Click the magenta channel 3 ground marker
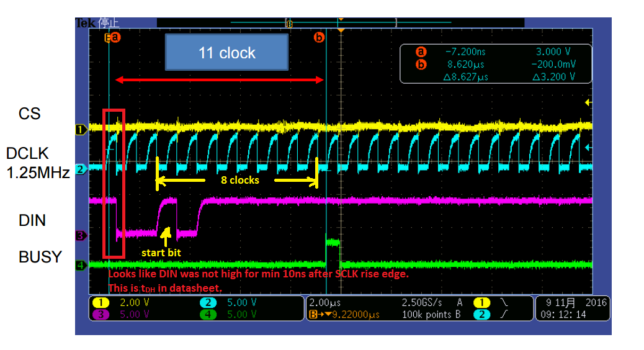Viewport: 644px width, 350px height. 81,236
